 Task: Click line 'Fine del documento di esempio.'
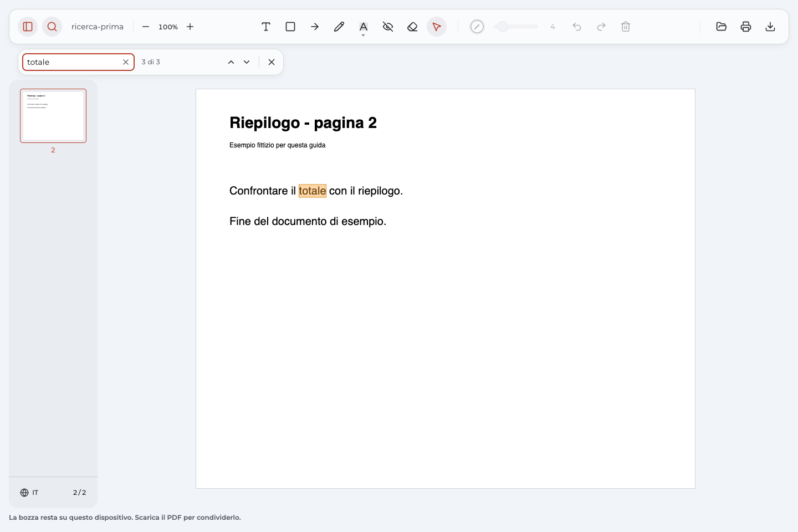tap(308, 221)
